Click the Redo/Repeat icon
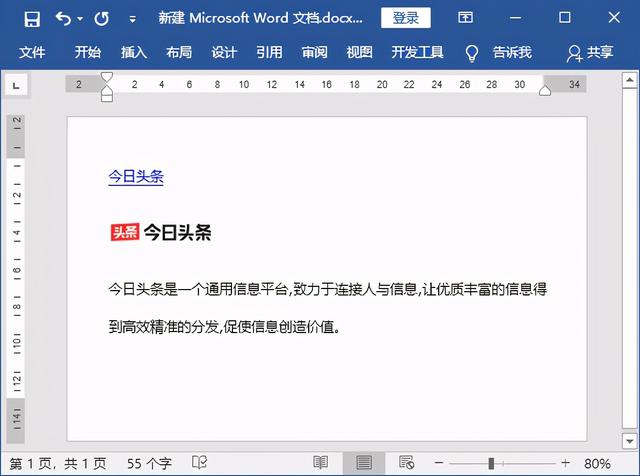The width and height of the screenshot is (640, 476). point(101,18)
